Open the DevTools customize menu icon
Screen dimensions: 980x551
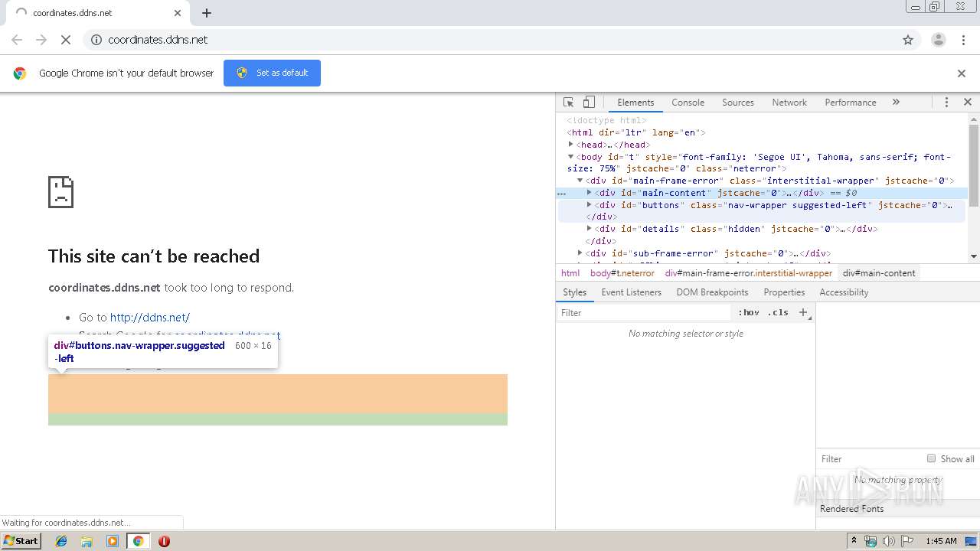pyautogui.click(x=946, y=102)
